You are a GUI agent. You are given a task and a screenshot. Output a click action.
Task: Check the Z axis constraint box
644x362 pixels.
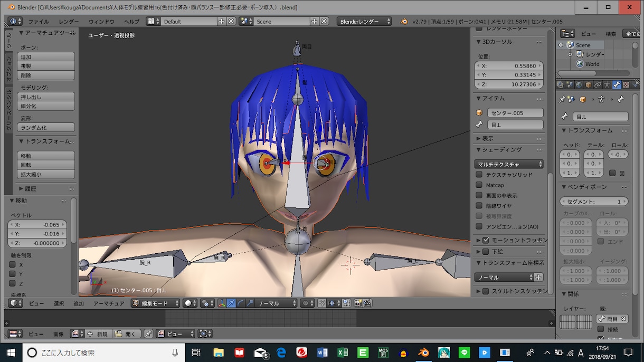(12, 283)
